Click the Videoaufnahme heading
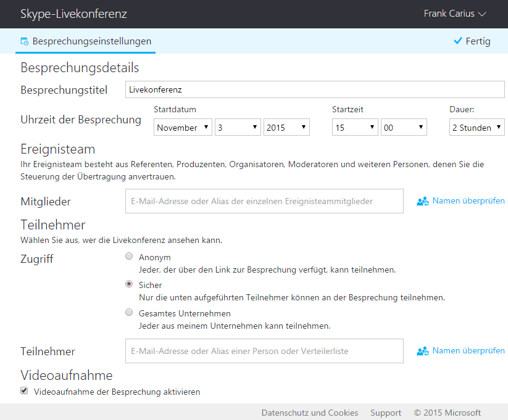The width and height of the screenshot is (508, 420). pyautogui.click(x=67, y=376)
